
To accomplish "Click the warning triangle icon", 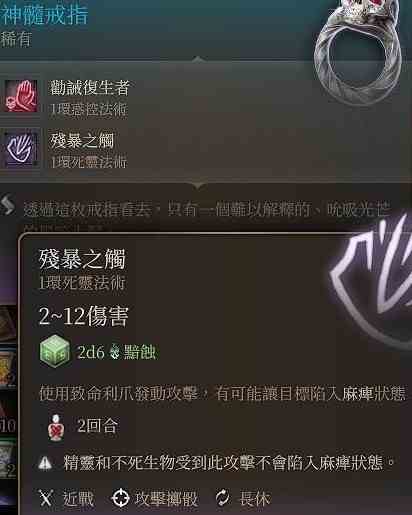I will click(45, 463).
